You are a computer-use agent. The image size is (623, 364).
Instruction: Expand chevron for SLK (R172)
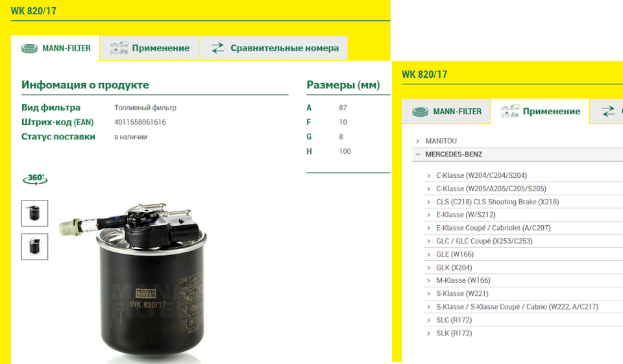coord(428,334)
